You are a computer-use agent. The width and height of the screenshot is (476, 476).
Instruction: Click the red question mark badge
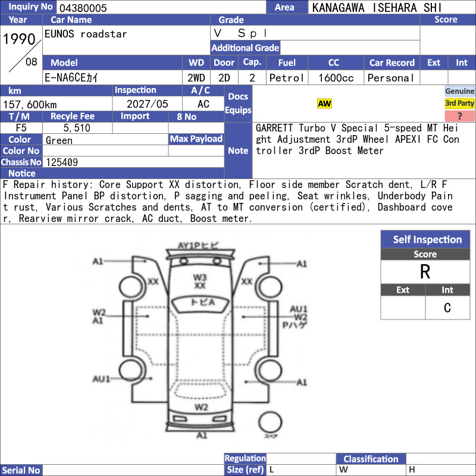click(459, 116)
